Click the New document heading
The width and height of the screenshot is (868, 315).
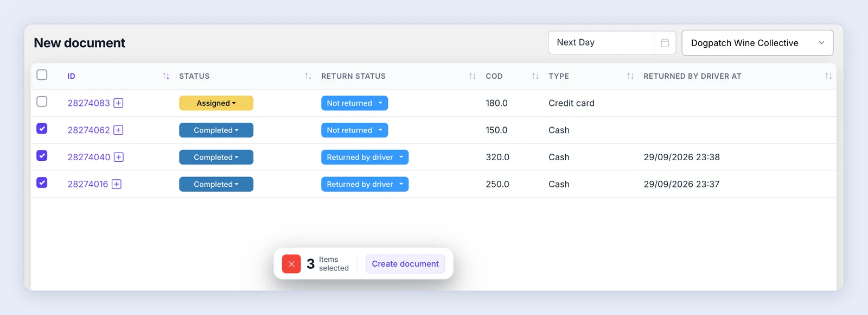point(79,43)
